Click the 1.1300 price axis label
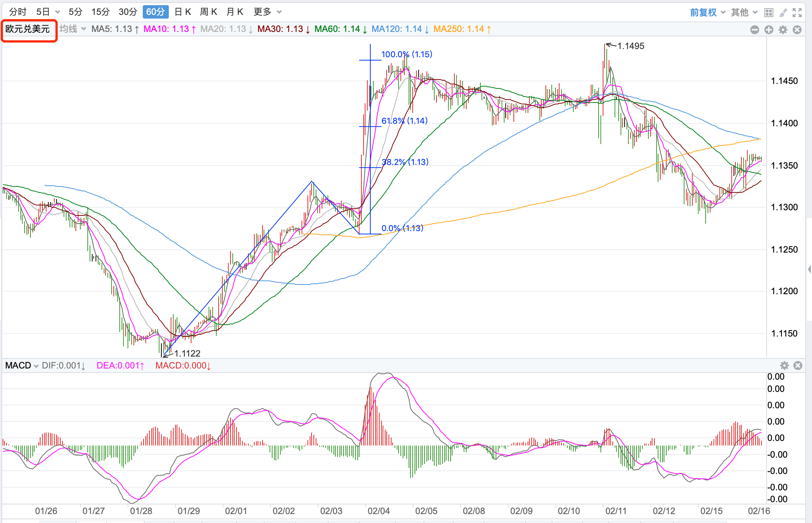Image resolution: width=812 pixels, height=523 pixels. (x=784, y=207)
